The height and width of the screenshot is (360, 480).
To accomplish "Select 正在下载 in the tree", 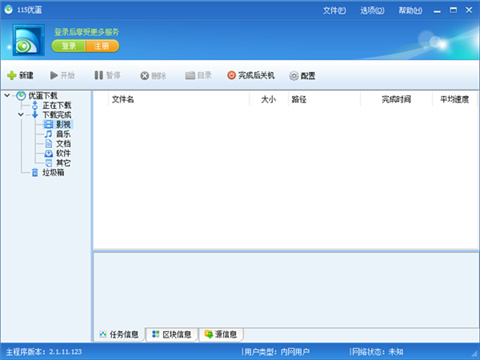I will tap(57, 105).
